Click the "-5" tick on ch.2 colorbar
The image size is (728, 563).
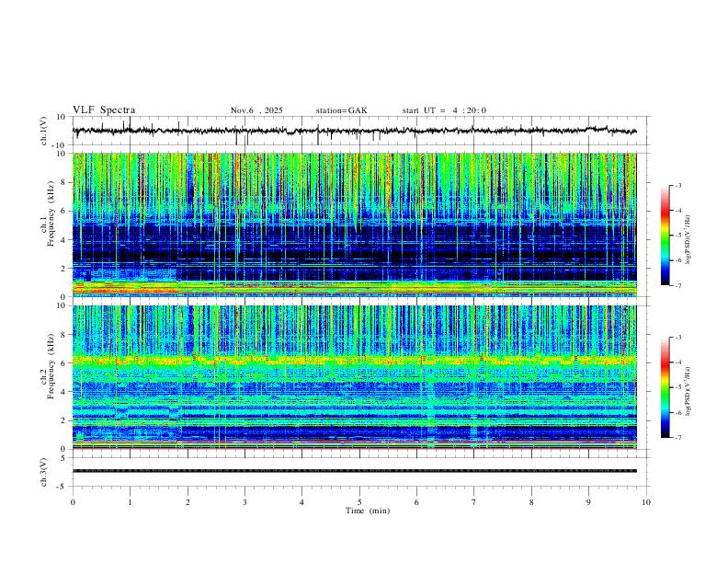click(677, 387)
